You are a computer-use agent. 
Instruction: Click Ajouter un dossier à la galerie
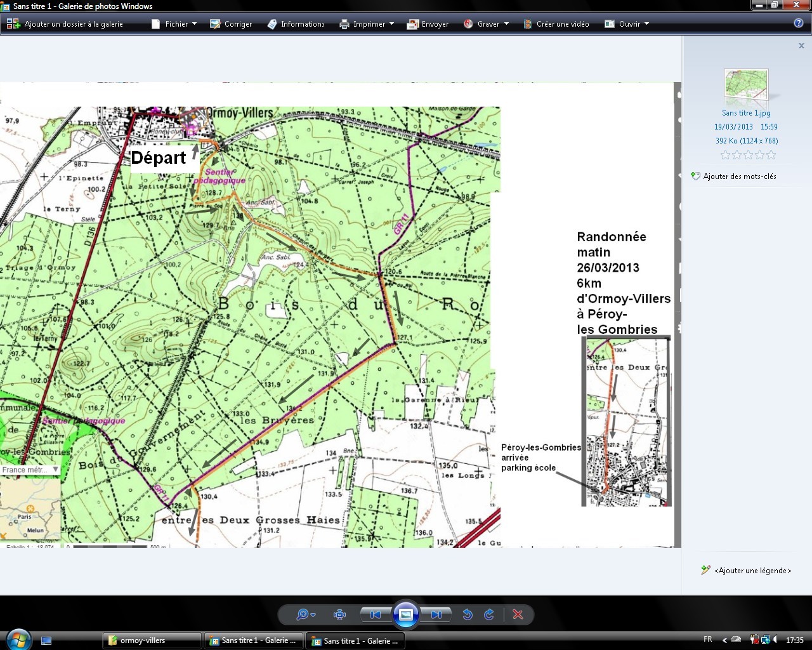[65, 24]
